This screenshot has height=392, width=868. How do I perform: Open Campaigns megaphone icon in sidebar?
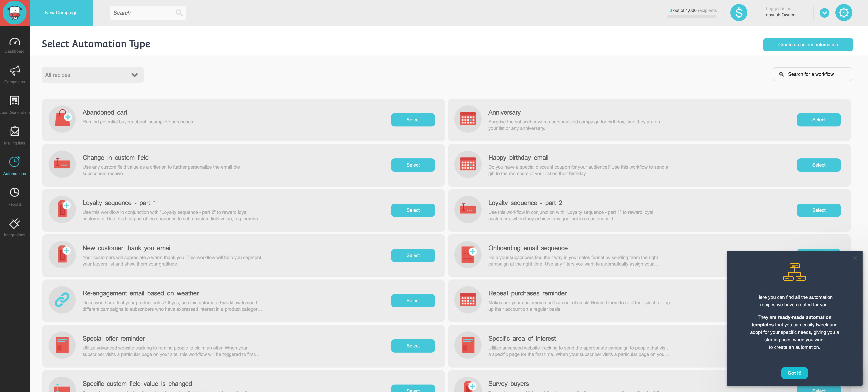(x=14, y=70)
